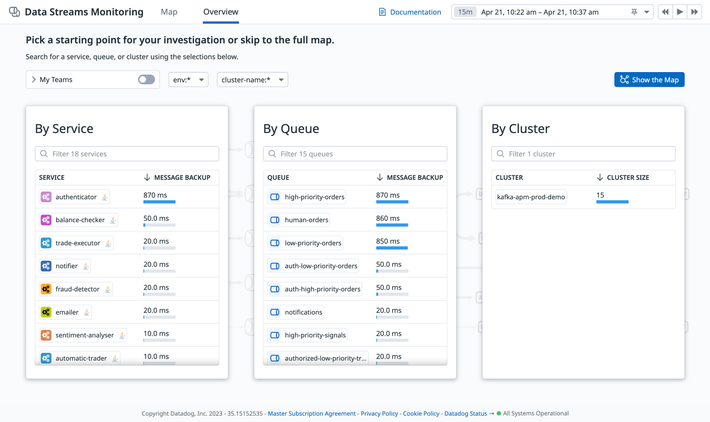Click the Show the Map button

click(649, 79)
